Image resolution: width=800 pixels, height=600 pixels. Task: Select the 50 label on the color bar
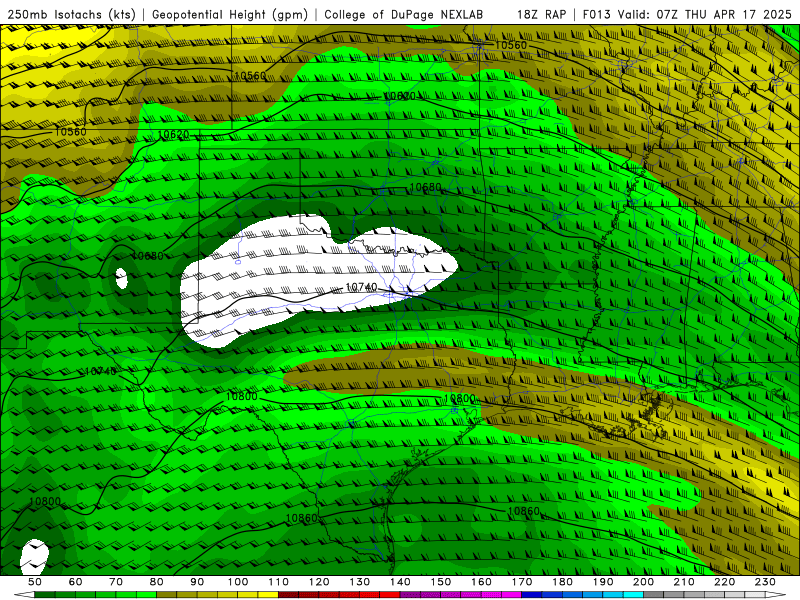[x=35, y=582]
